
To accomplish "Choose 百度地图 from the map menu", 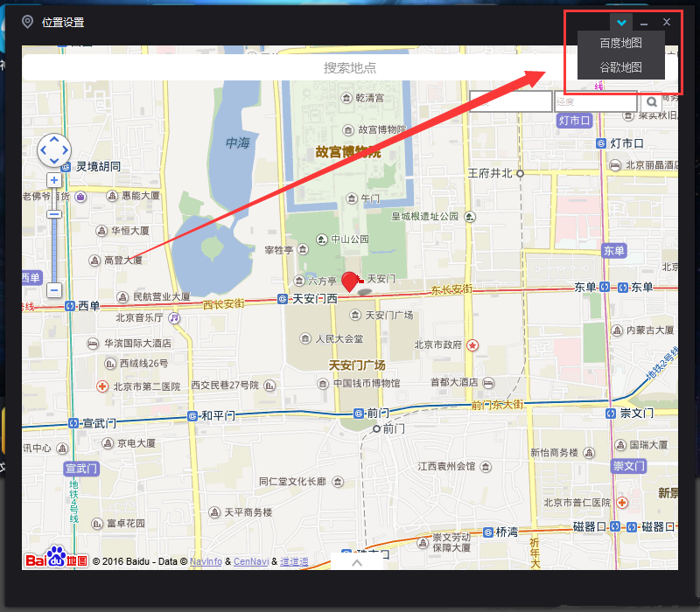I will [620, 43].
